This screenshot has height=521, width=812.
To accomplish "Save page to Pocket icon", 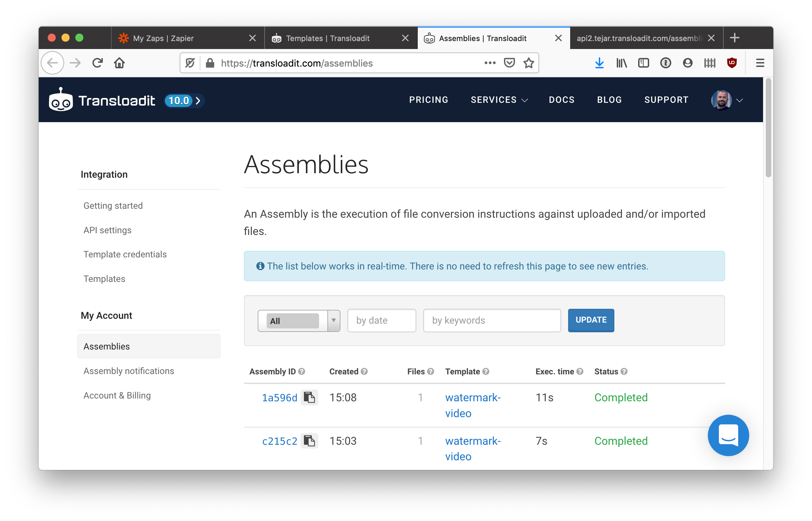I will pos(509,63).
